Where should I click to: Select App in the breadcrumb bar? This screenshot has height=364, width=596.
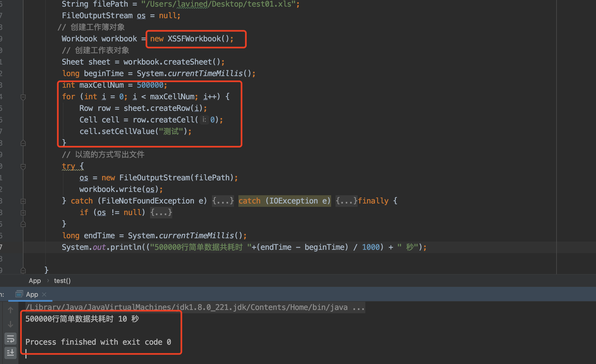35,281
